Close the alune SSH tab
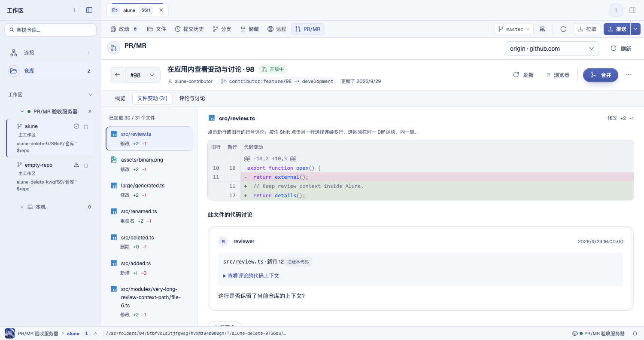This screenshot has height=340, width=644. pos(161,10)
